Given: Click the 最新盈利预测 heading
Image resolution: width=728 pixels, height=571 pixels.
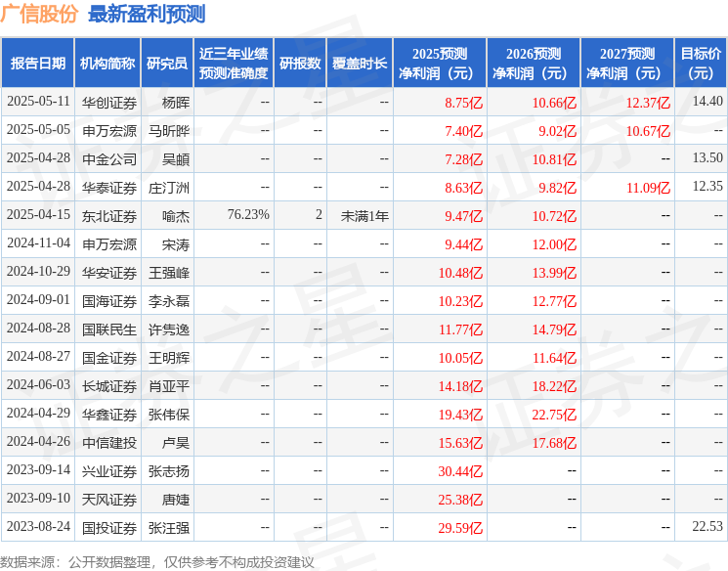Looking at the screenshot, I should (147, 14).
